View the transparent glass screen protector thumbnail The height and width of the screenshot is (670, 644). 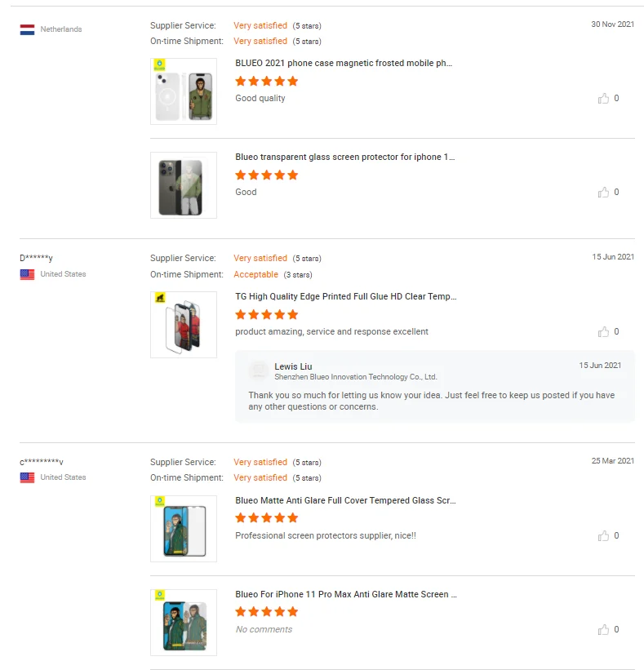[x=184, y=185]
